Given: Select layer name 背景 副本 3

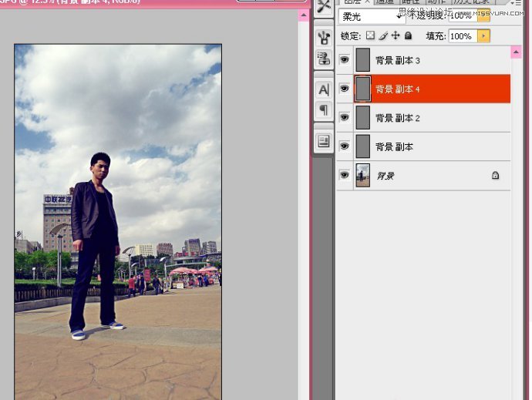Looking at the screenshot, I should click(398, 60).
